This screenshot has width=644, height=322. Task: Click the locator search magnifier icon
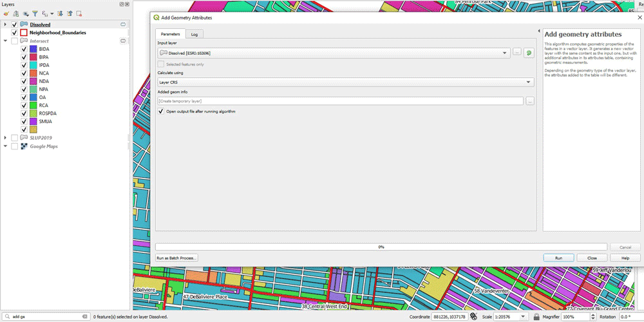click(8, 317)
